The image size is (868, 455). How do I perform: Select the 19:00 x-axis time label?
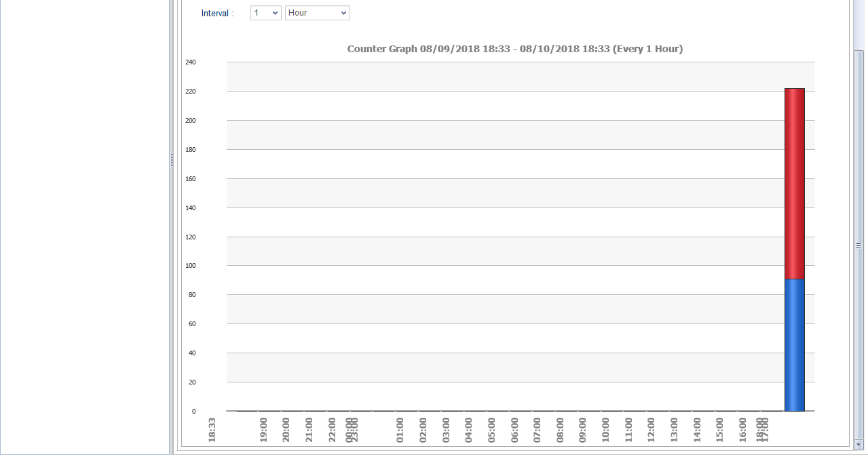click(263, 430)
